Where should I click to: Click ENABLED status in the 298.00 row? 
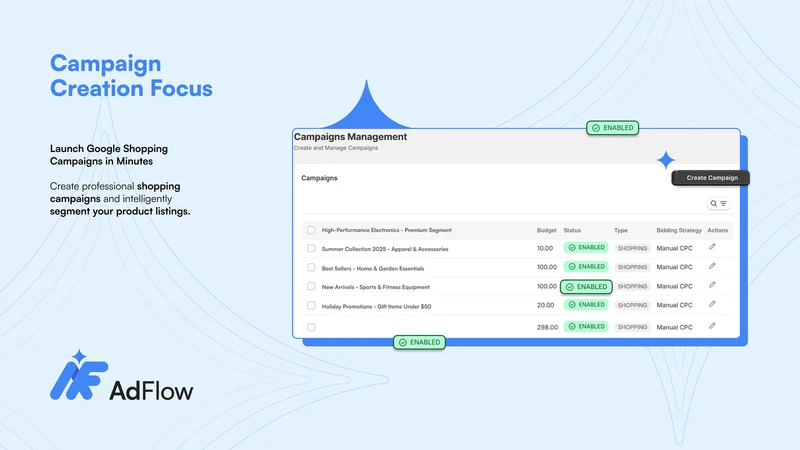[586, 327]
